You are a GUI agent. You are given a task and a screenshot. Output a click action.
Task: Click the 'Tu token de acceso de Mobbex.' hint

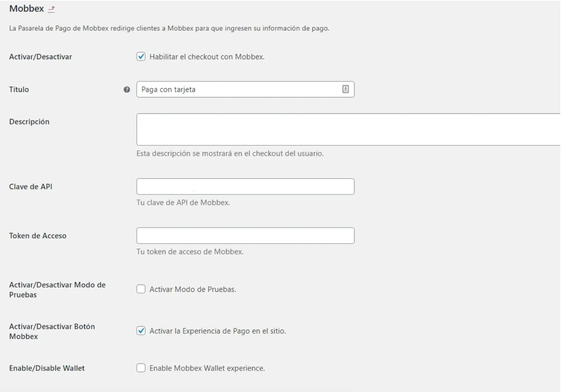pyautogui.click(x=190, y=252)
